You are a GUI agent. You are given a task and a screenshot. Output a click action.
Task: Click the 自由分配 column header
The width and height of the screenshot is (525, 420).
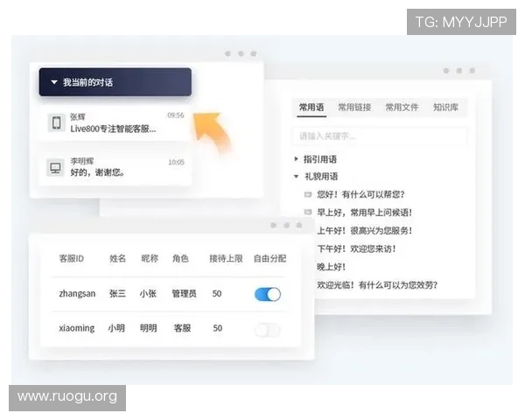[269, 259]
